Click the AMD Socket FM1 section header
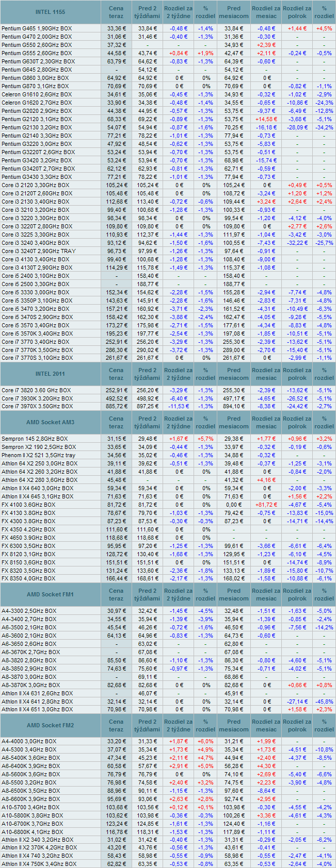336x868 pixels. pos(51,594)
